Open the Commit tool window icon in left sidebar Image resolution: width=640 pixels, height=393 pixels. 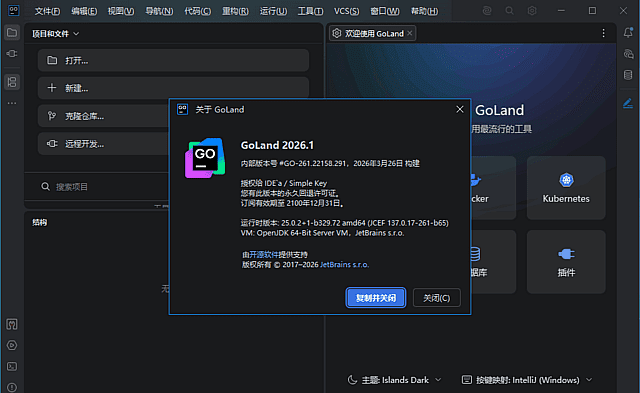pos(12,53)
